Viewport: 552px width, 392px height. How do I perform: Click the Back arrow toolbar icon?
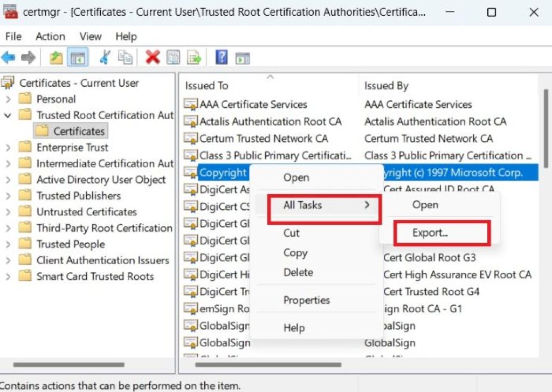coord(8,57)
